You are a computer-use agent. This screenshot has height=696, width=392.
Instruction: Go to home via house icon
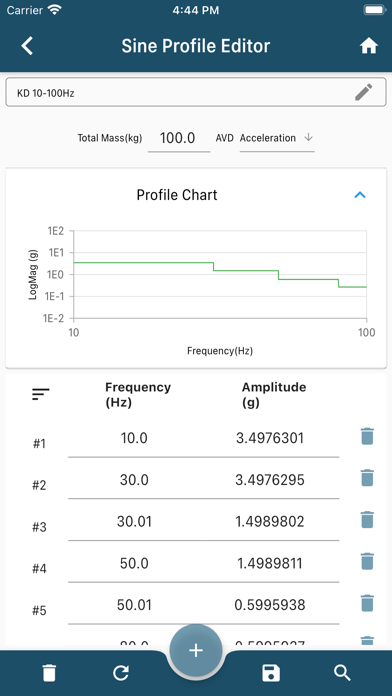click(x=368, y=46)
